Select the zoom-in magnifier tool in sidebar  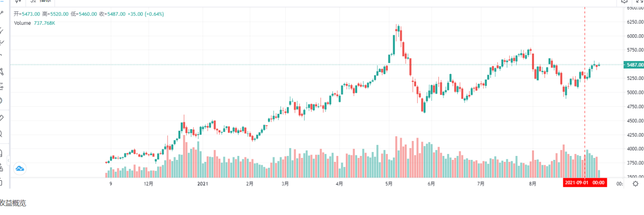(x=1, y=134)
